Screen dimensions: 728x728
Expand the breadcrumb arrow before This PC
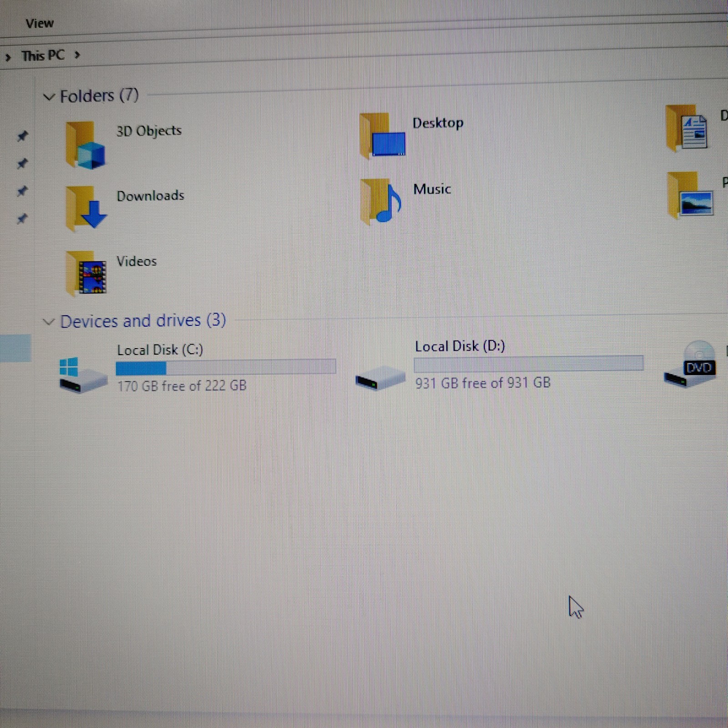(8, 57)
